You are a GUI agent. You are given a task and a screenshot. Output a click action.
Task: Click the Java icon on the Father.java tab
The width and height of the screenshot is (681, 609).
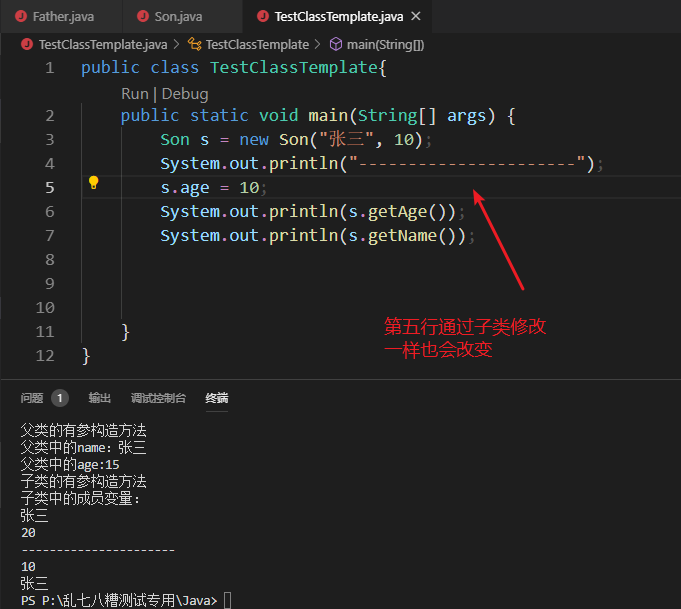[x=20, y=17]
